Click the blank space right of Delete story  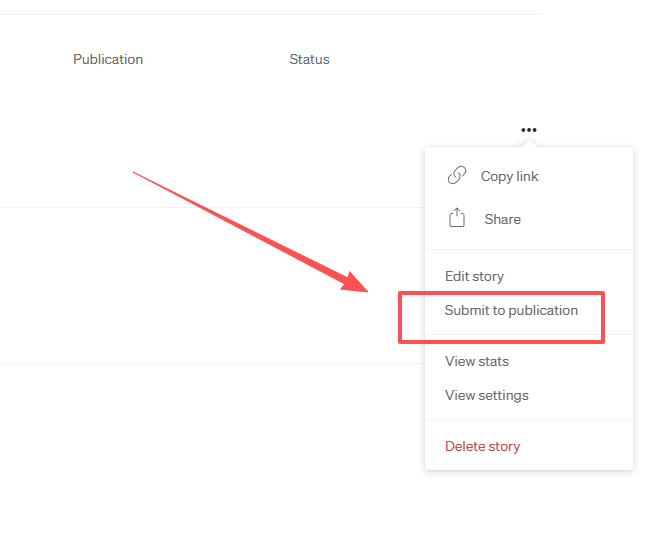click(580, 446)
